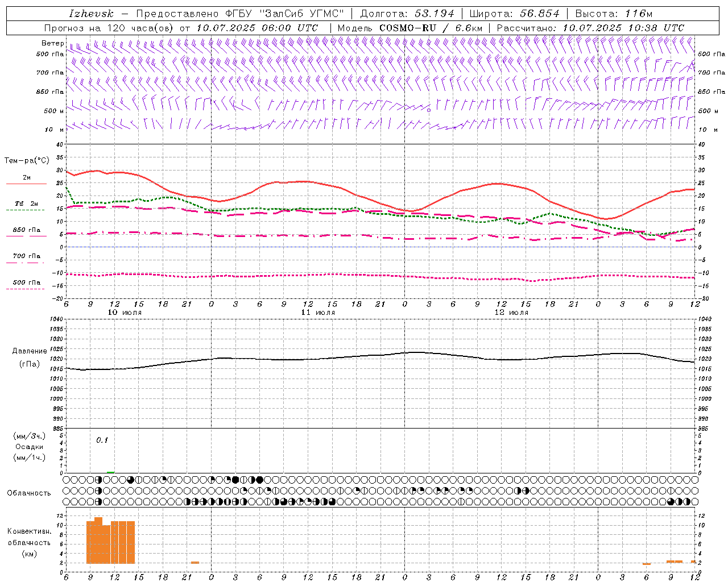This screenshot has height=582, width=728.
Task: Click right 1020 tick on pressure axis
Action: (705, 359)
